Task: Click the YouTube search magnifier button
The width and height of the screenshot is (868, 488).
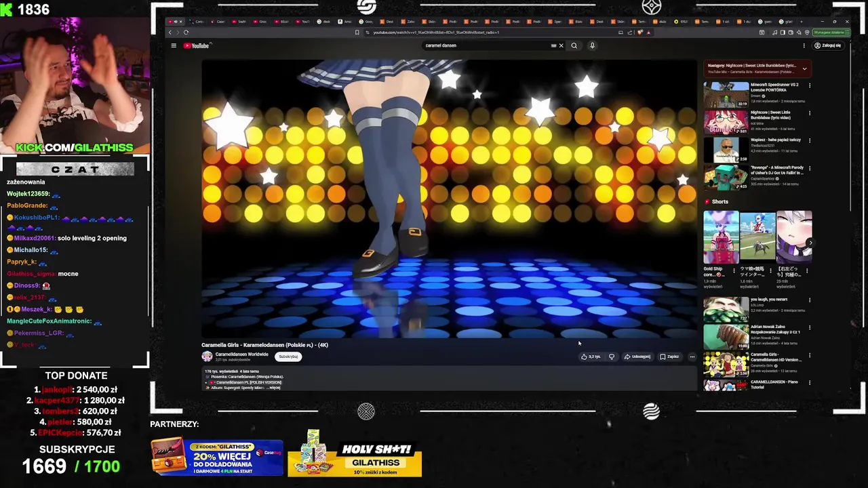Action: pos(574,45)
